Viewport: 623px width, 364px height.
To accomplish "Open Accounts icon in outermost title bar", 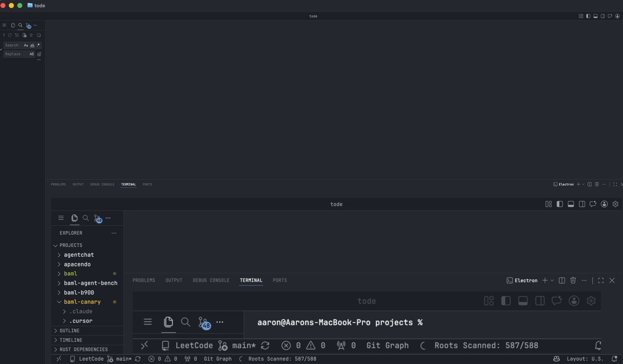I will pyautogui.click(x=617, y=16).
